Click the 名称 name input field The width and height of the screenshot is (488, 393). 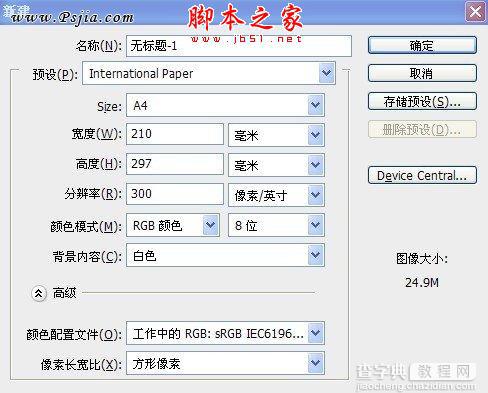click(x=239, y=46)
